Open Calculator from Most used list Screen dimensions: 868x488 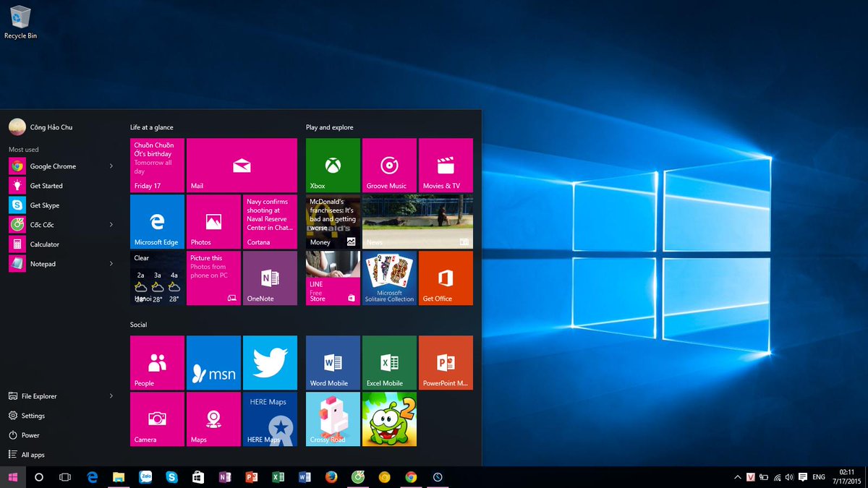click(61, 244)
